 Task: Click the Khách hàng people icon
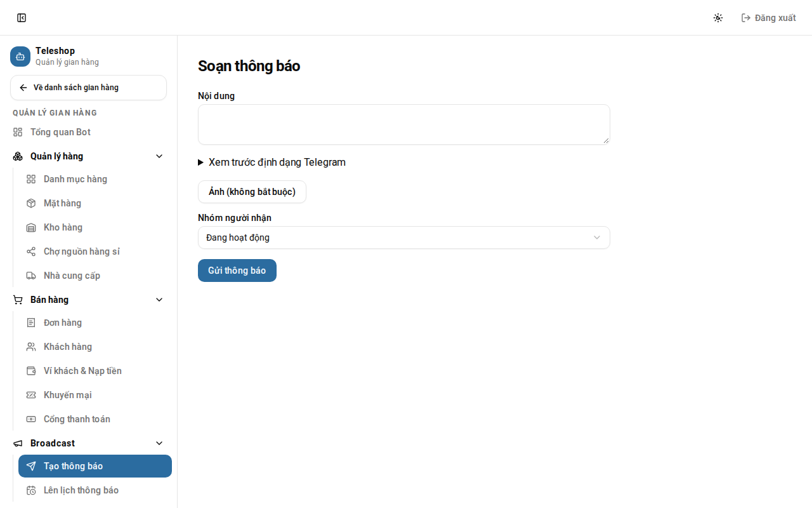31,347
